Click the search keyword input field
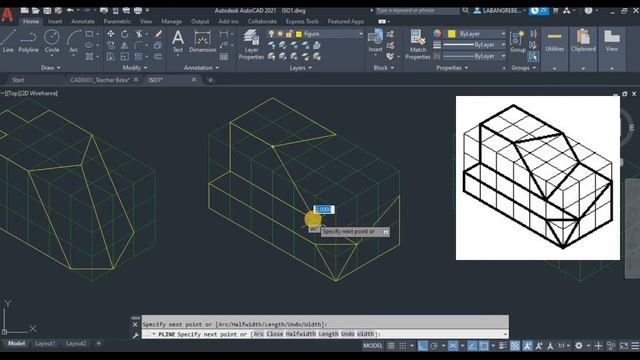Viewport: 640px width, 360px height. point(417,11)
